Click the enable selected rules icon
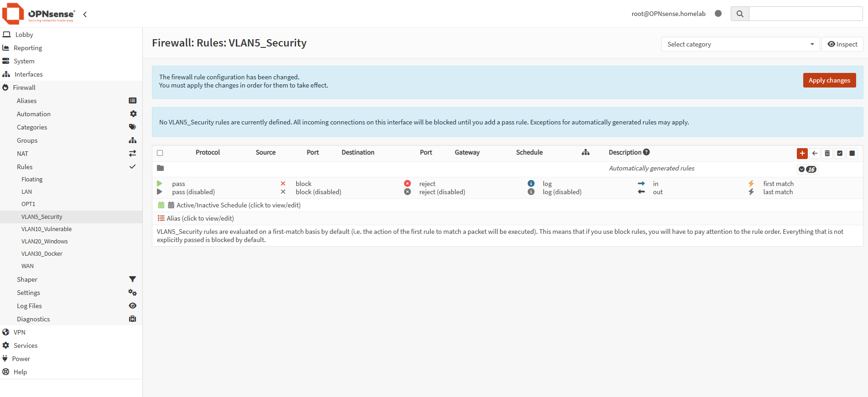 point(840,153)
